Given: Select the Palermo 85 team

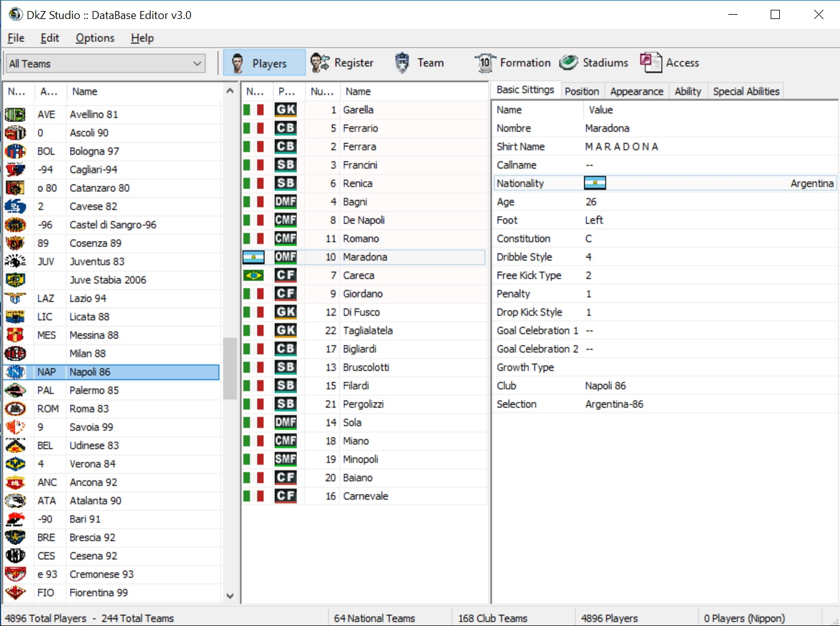Looking at the screenshot, I should pos(94,391).
